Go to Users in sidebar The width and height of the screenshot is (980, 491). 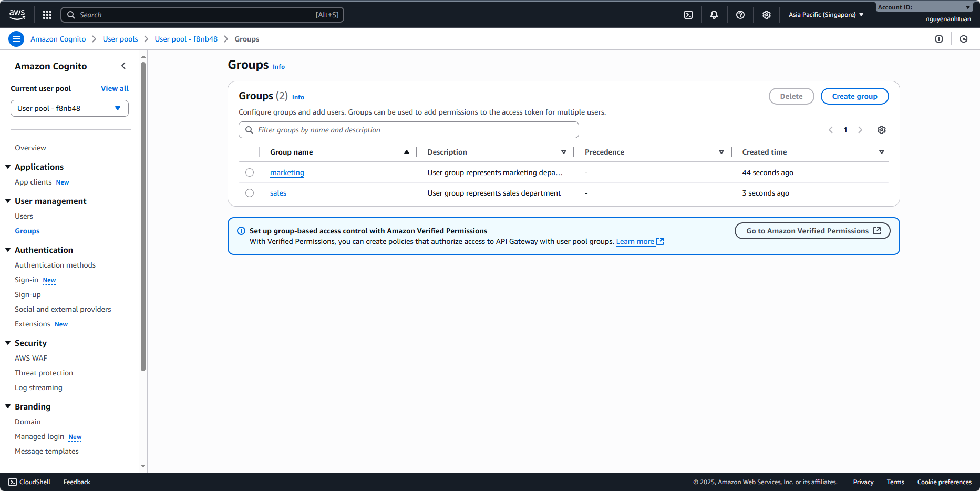click(24, 216)
